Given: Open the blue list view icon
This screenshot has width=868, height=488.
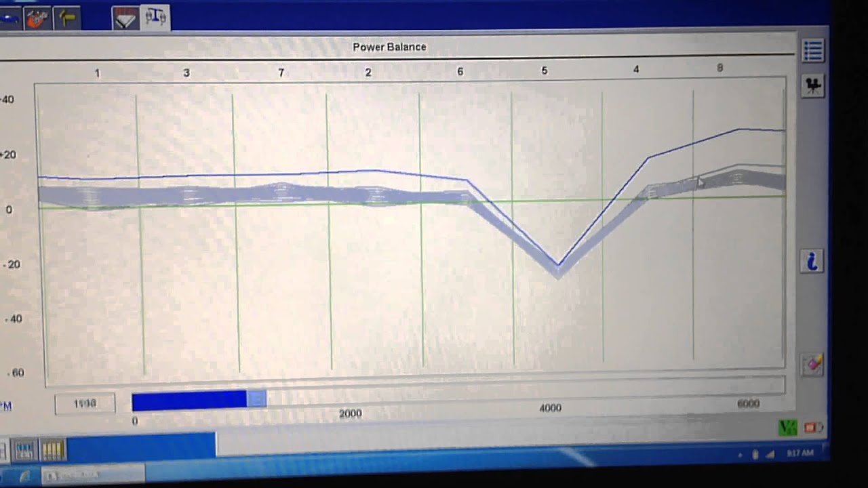Looking at the screenshot, I should [x=812, y=50].
